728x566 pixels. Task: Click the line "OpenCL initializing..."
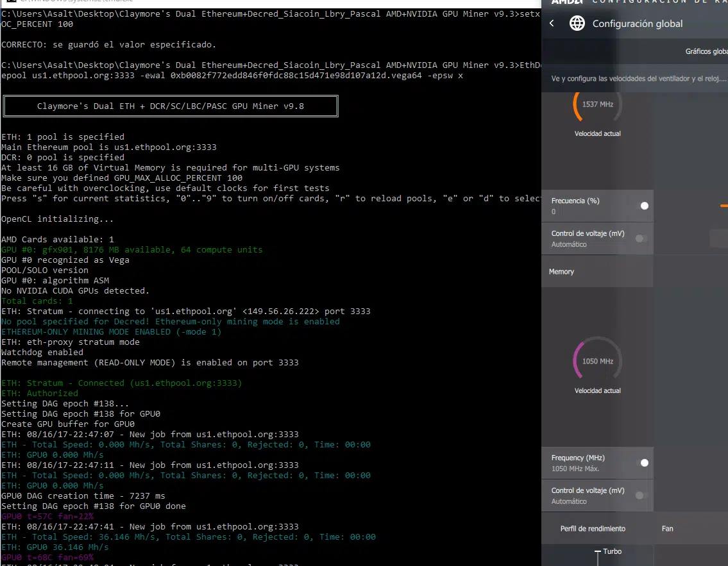point(58,219)
